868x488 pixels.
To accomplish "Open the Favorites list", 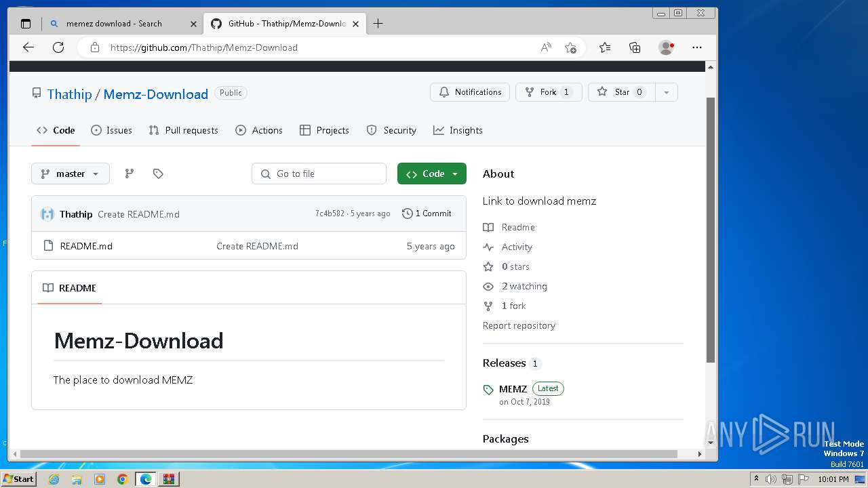I will [605, 47].
